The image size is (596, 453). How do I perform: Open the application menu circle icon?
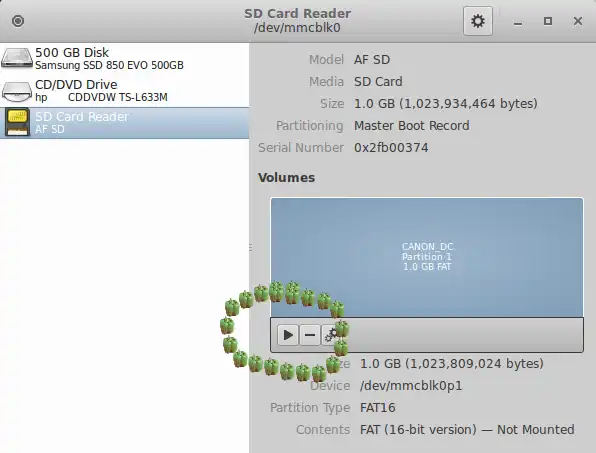[18, 21]
